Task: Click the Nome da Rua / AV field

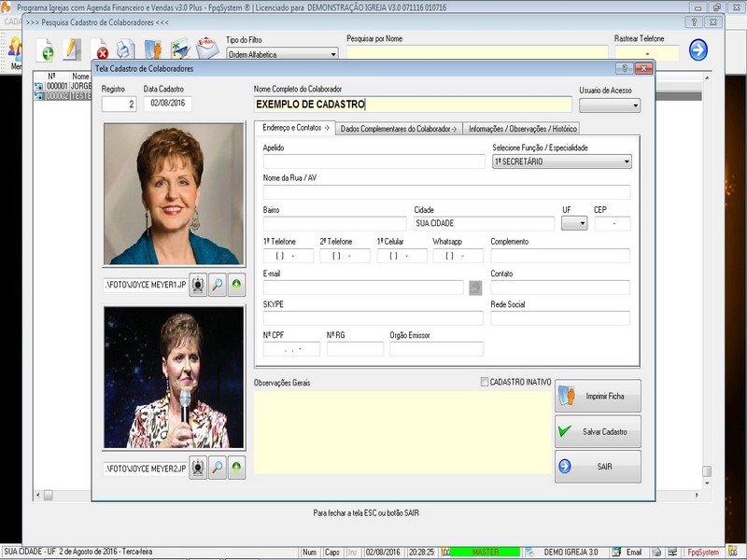Action: [447, 192]
